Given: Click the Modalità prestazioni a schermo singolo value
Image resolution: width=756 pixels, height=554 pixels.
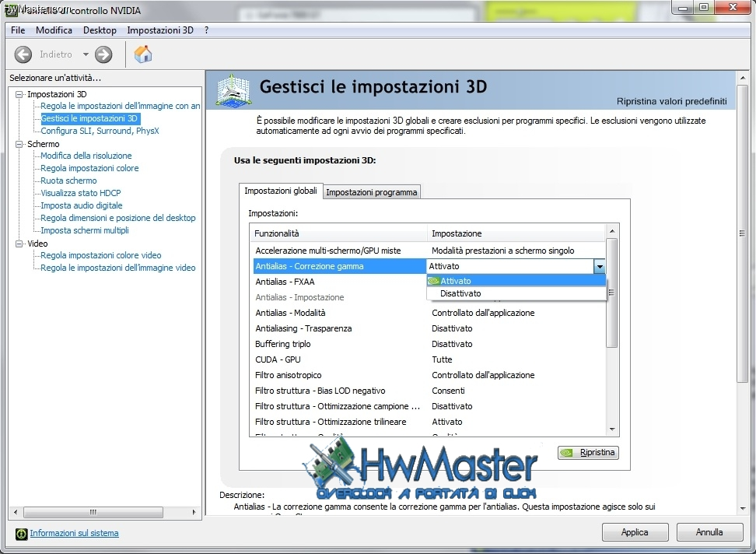Looking at the screenshot, I should (x=503, y=251).
